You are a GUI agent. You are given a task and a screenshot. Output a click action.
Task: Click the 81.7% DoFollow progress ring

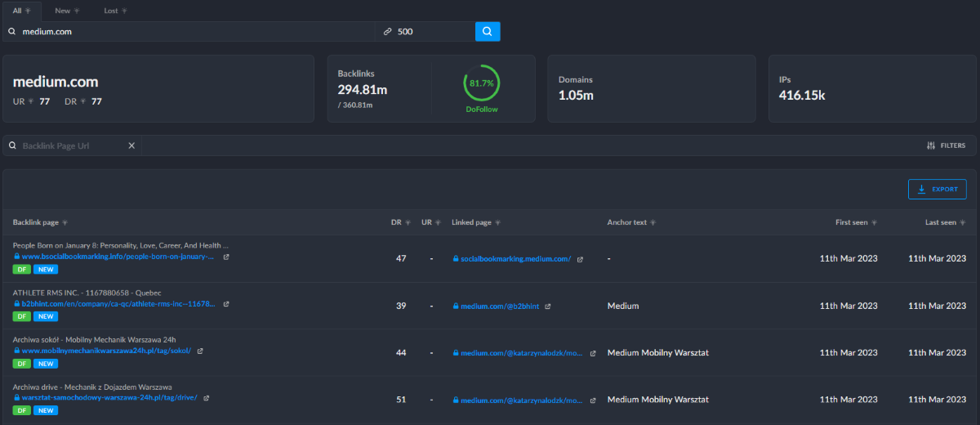[482, 83]
